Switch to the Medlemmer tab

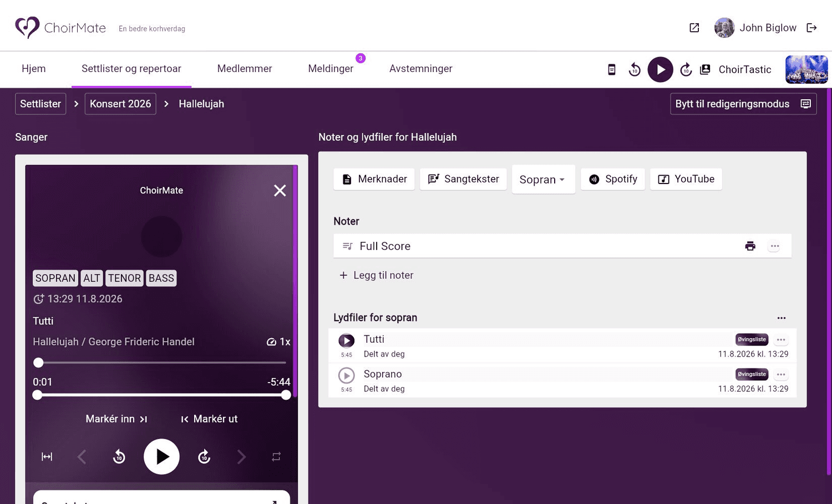click(x=245, y=69)
